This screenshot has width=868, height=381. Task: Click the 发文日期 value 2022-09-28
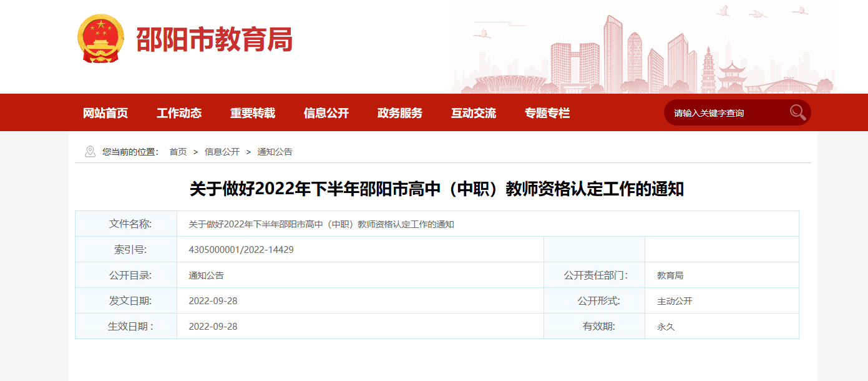coord(213,301)
